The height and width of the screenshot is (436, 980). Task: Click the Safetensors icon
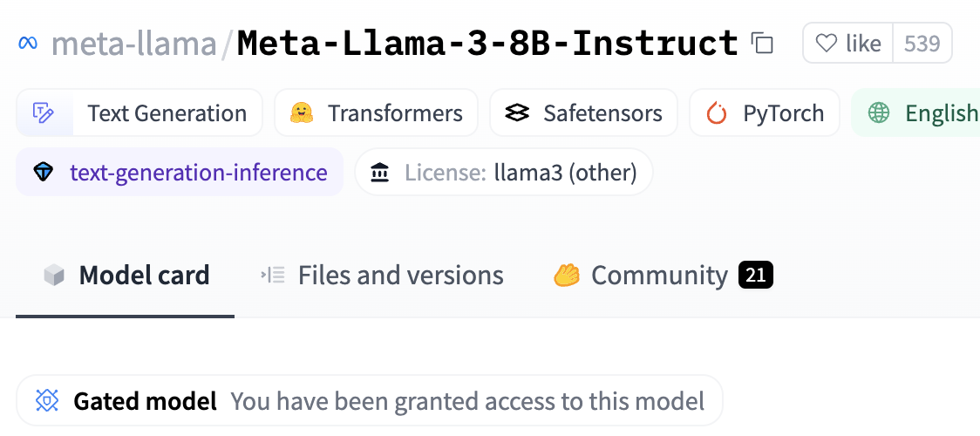(518, 113)
